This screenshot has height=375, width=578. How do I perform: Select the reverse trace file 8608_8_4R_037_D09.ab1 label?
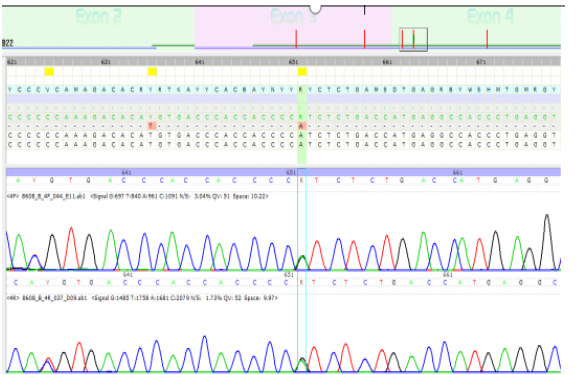[x=54, y=298]
